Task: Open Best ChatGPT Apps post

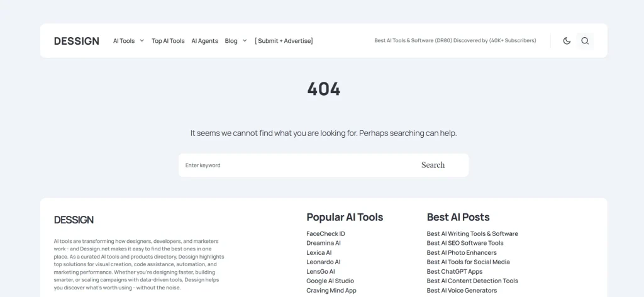Action: point(454,272)
